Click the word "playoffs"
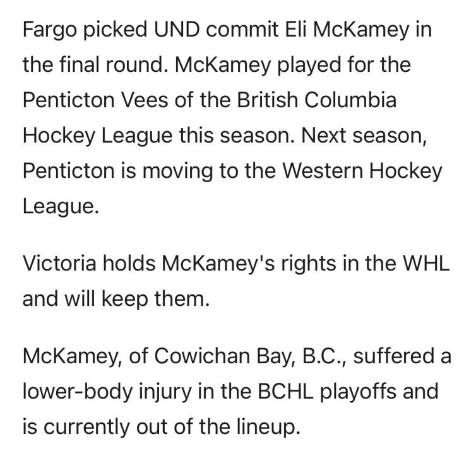Image resolution: width=476 pixels, height=473 pixels. click(x=358, y=392)
